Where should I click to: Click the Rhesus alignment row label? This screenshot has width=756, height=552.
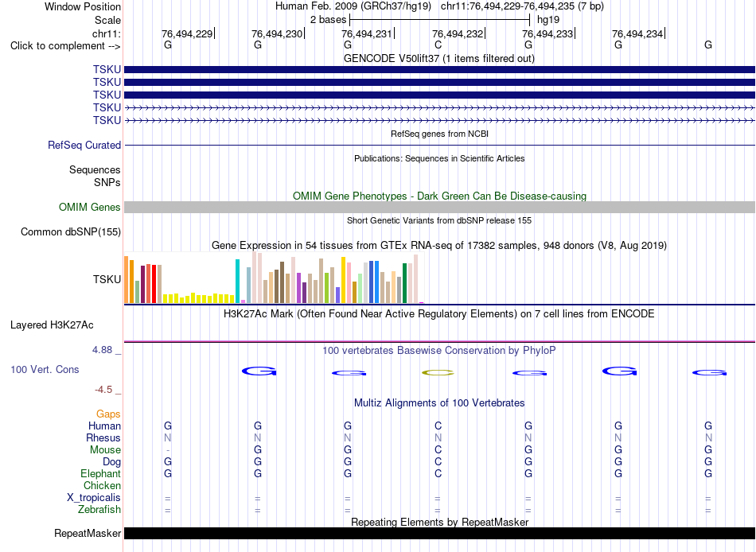click(103, 437)
